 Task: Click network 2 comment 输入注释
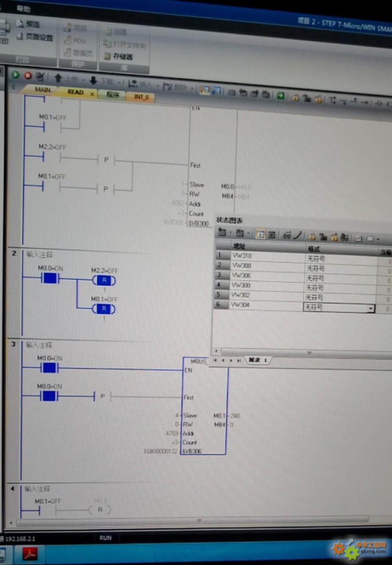[x=39, y=255]
